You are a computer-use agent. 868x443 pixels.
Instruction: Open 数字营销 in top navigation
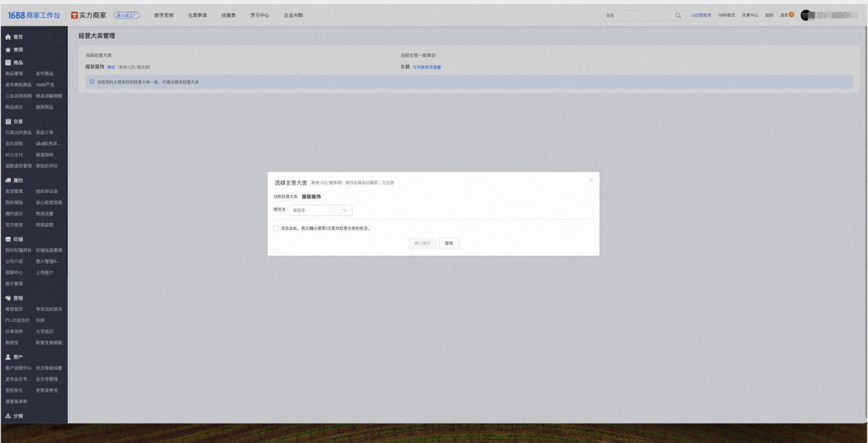coord(164,15)
